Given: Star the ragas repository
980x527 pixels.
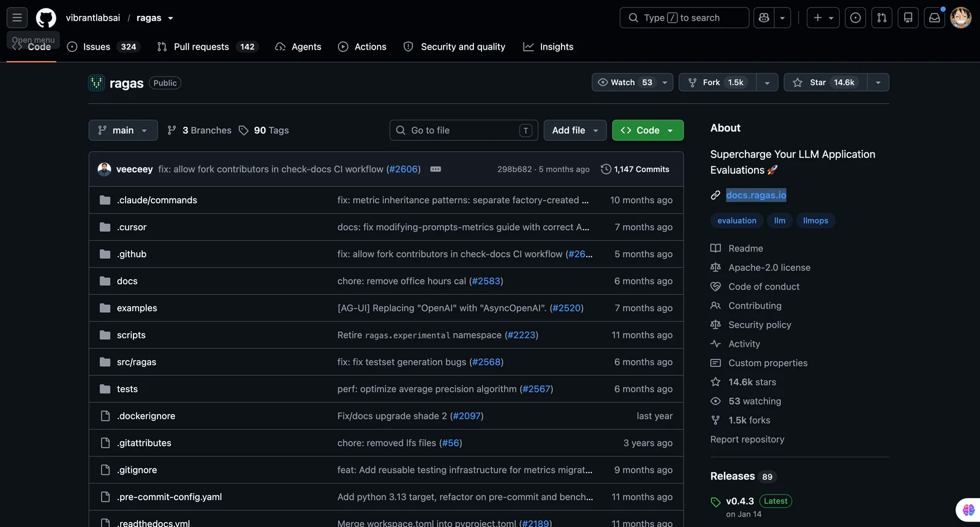Looking at the screenshot, I should pyautogui.click(x=826, y=83).
